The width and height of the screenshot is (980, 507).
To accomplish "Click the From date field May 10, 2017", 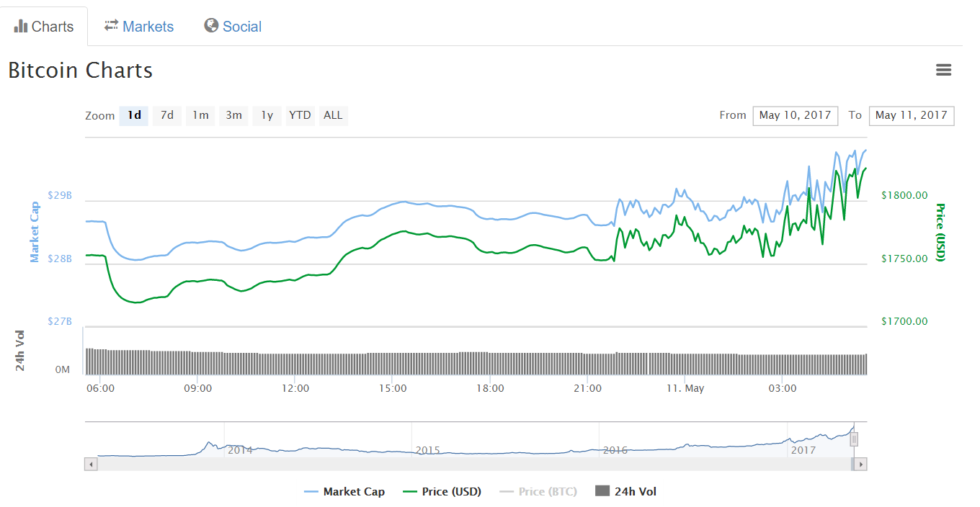I will click(795, 115).
